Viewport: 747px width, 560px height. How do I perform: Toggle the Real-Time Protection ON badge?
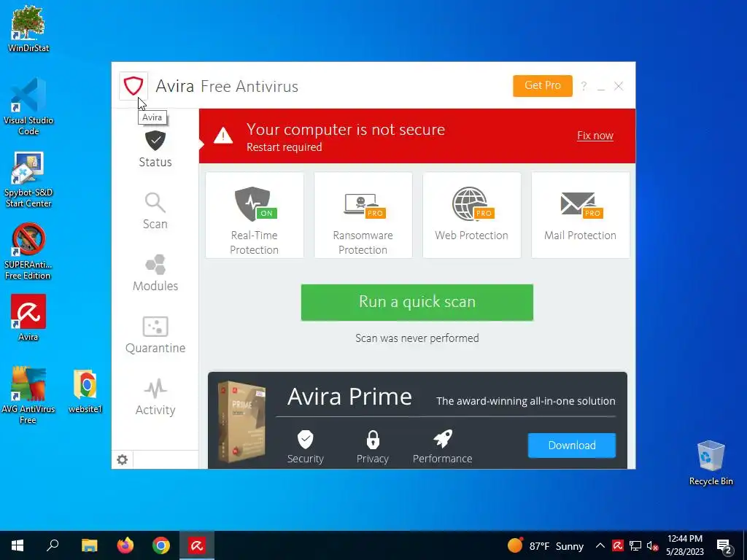coord(267,213)
